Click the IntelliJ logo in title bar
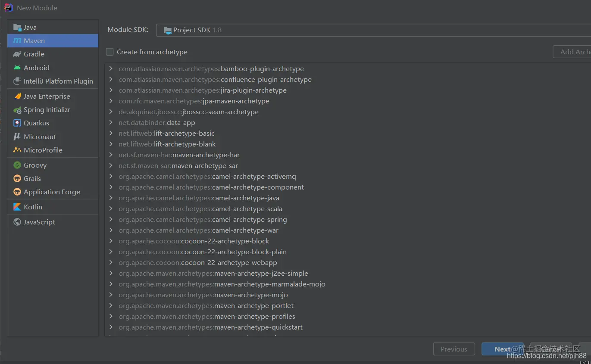 point(9,7)
